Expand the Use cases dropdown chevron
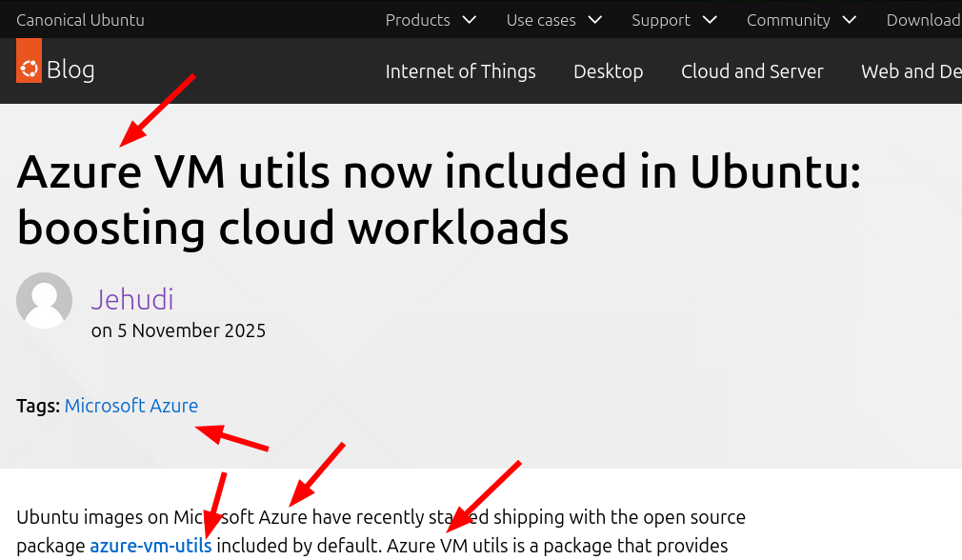Viewport: 962px width, 560px height. 595,20
